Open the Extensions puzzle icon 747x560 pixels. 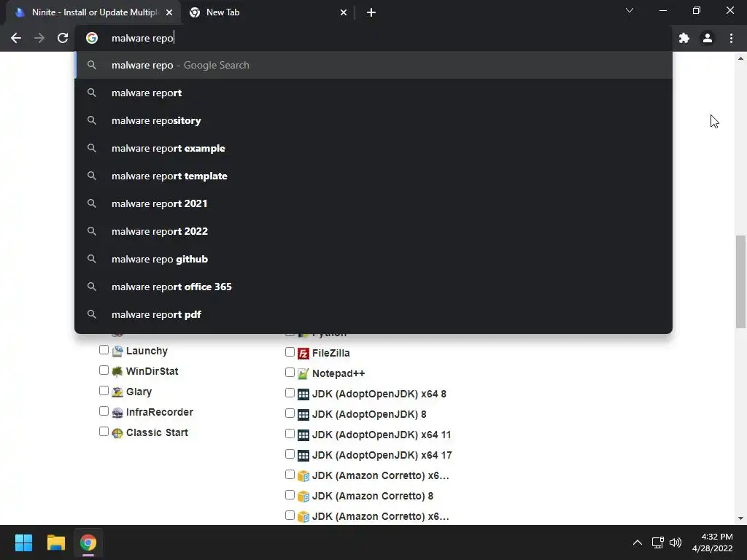click(x=684, y=38)
